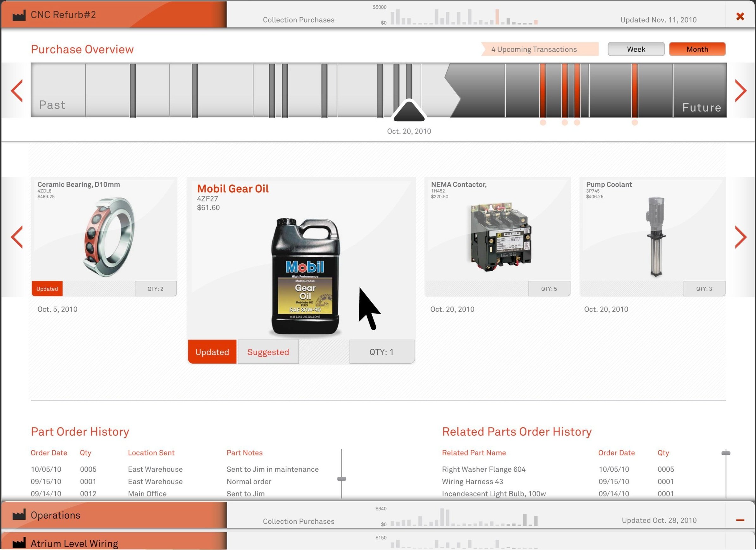
Task: Switch timeline to Month view
Action: tap(697, 49)
